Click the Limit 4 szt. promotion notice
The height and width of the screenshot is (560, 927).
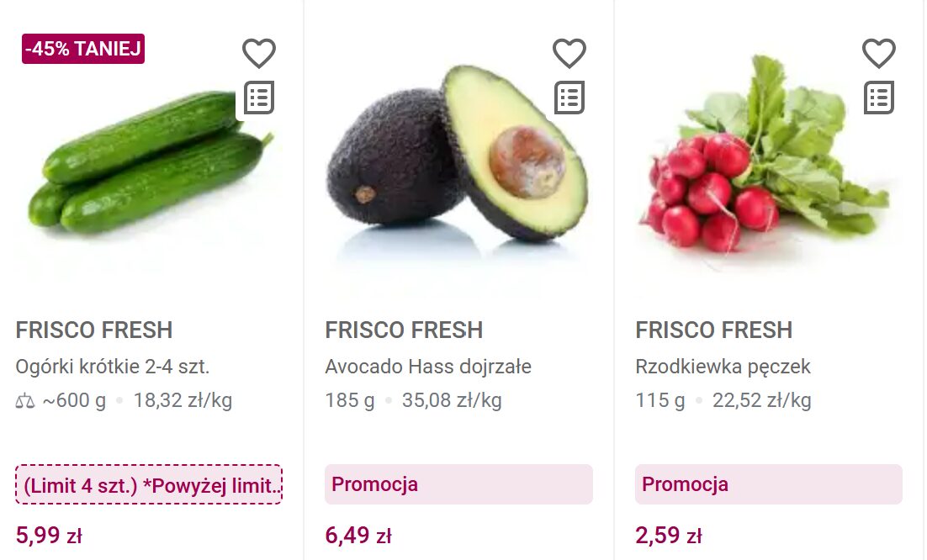149,485
